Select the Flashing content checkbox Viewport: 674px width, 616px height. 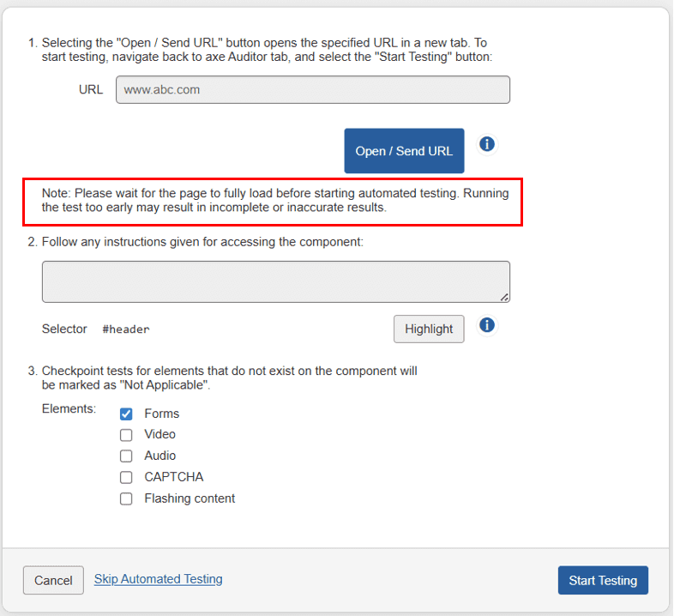(x=126, y=499)
